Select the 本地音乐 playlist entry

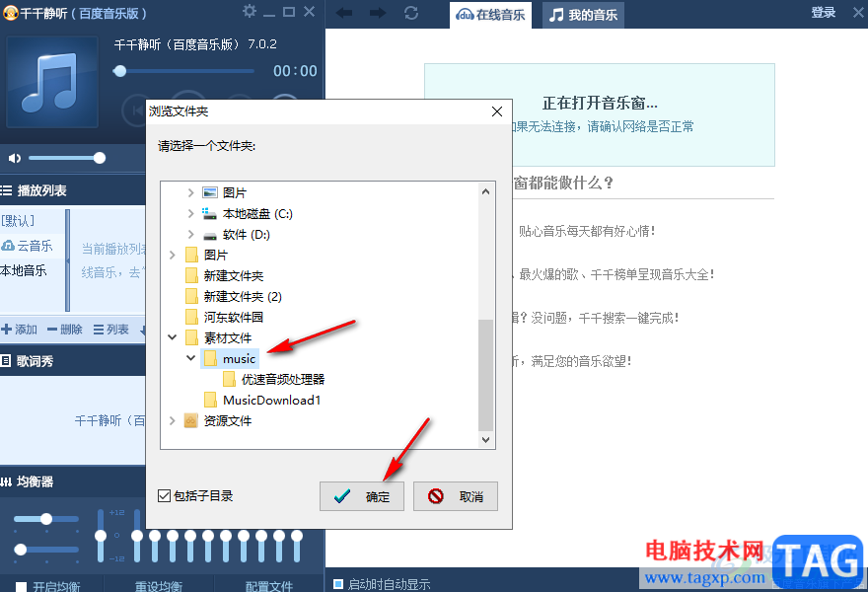click(x=24, y=270)
